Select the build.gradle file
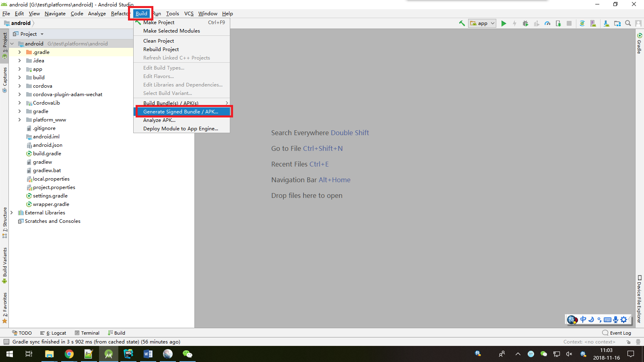Screen dimensions: 644x362 44,154
